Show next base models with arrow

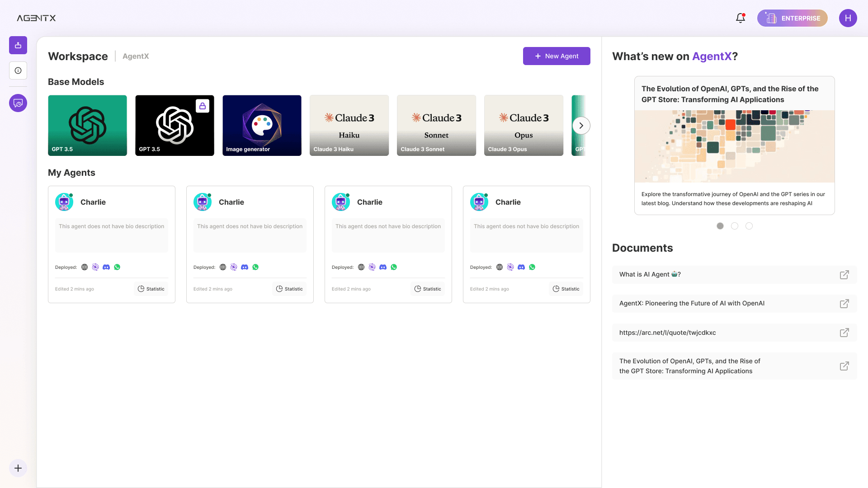click(x=581, y=126)
